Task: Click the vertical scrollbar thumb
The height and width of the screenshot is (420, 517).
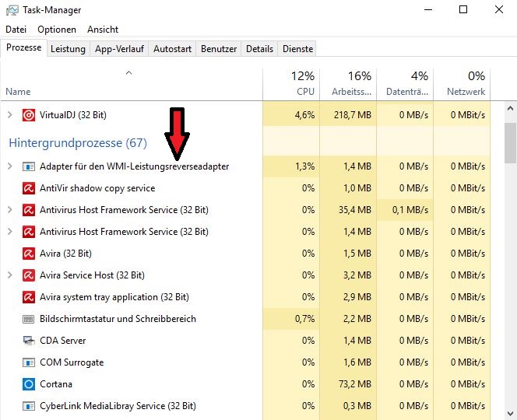Action: point(511,142)
